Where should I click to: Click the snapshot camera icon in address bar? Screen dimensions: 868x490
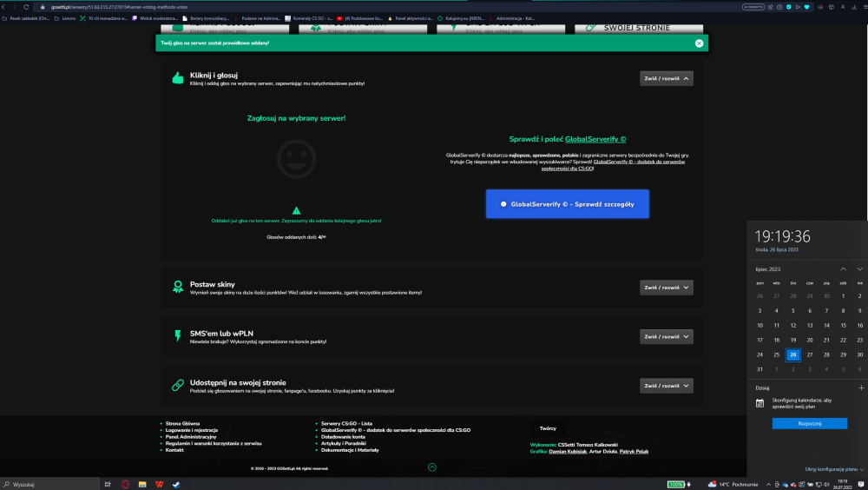[x=779, y=7]
